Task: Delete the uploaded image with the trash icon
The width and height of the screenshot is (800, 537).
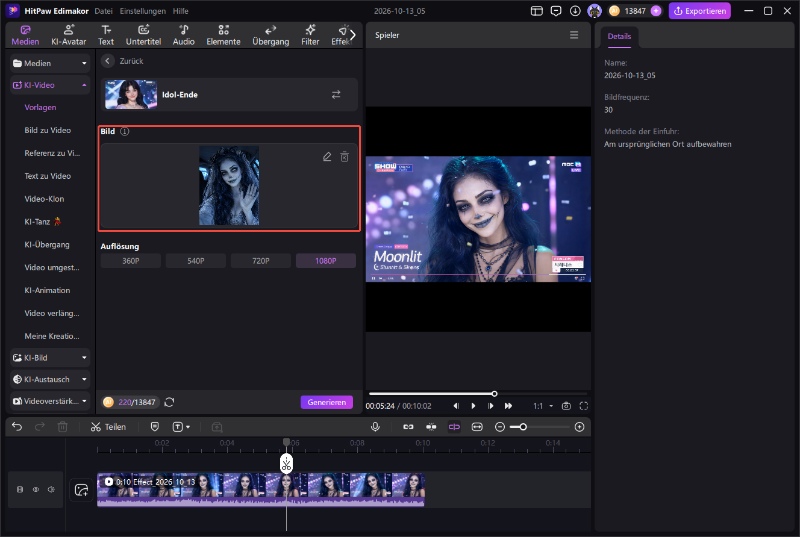Action: click(344, 157)
